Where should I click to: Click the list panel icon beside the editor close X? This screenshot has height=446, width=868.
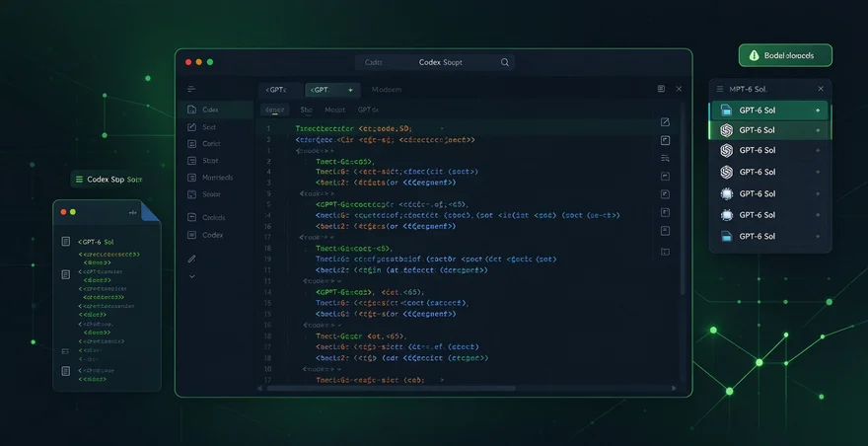pyautogui.click(x=661, y=89)
